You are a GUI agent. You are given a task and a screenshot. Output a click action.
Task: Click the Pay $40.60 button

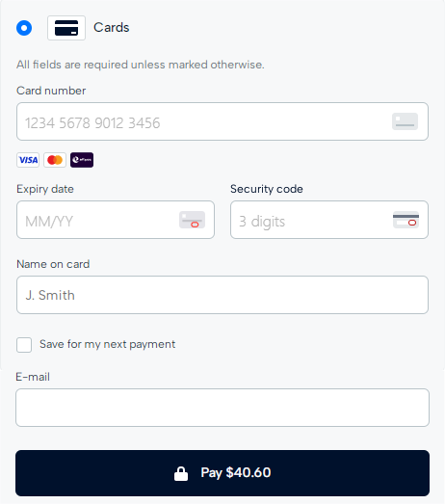[222, 473]
